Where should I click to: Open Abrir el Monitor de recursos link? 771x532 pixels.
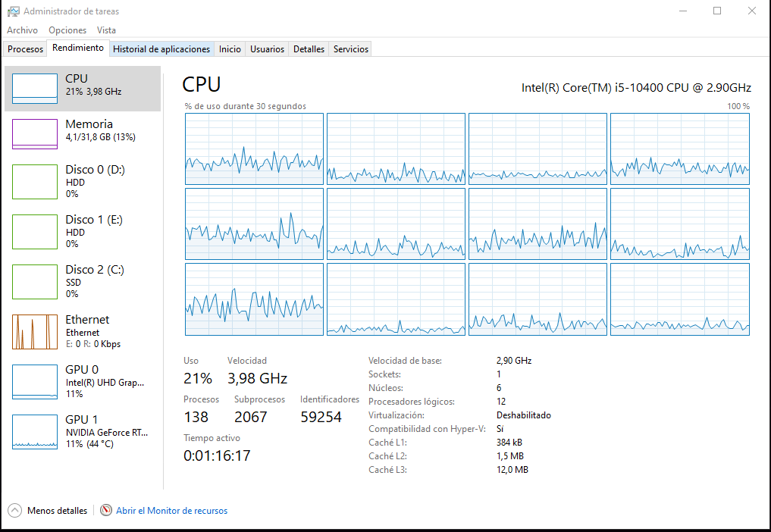pos(171,511)
